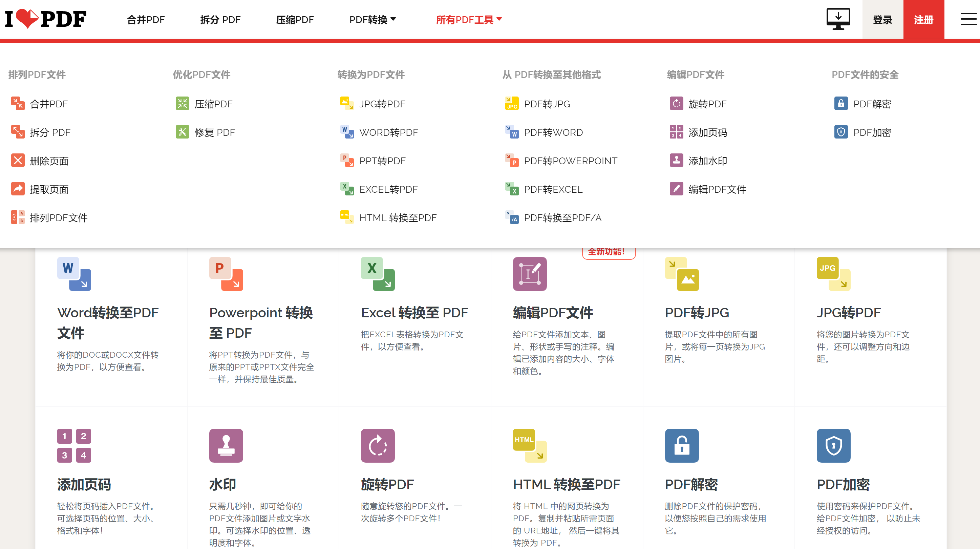The width and height of the screenshot is (980, 549).
Task: Click the 登录 button
Action: 882,19
